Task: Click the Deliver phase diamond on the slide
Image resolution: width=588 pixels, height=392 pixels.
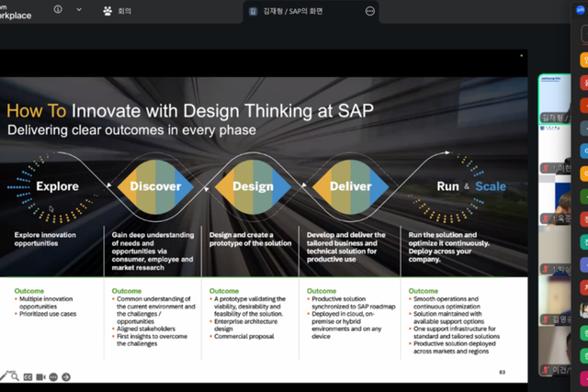Action: click(351, 186)
